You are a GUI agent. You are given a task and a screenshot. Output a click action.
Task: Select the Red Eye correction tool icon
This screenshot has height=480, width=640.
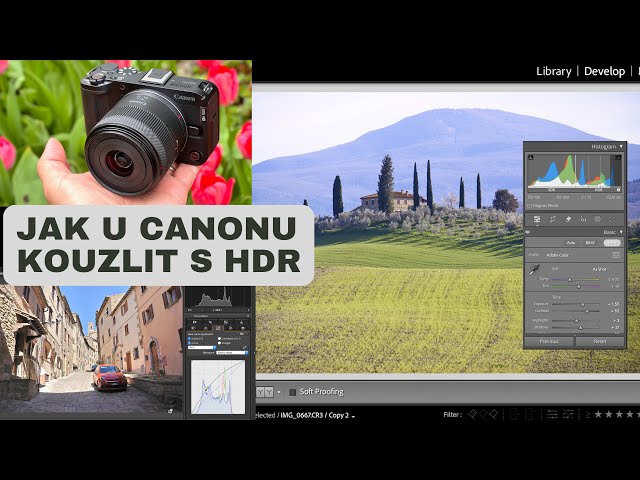coord(583,219)
